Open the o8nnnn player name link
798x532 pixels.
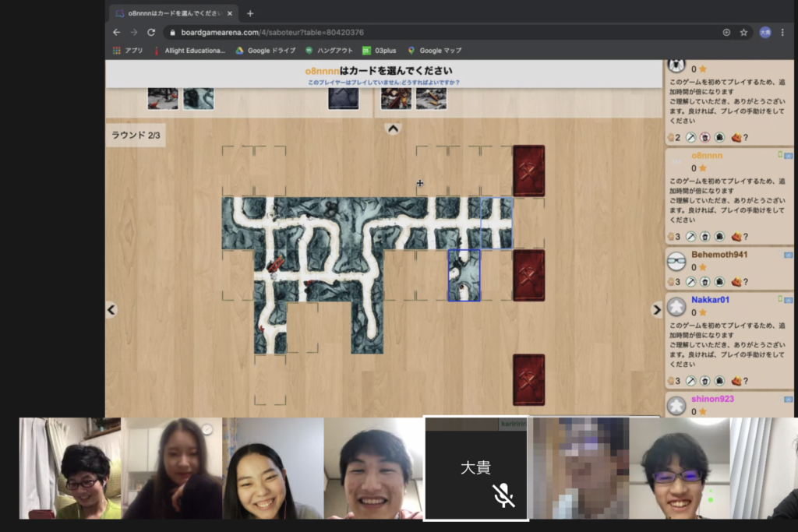pyautogui.click(x=707, y=156)
